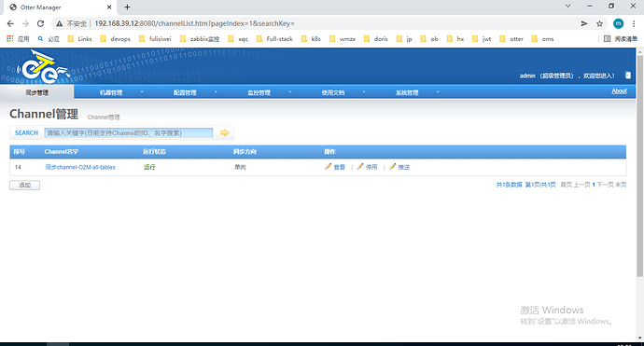Open the 同步channel-O2M-all-tables channel link
Image resolution: width=644 pixels, height=346 pixels.
pyautogui.click(x=80, y=167)
